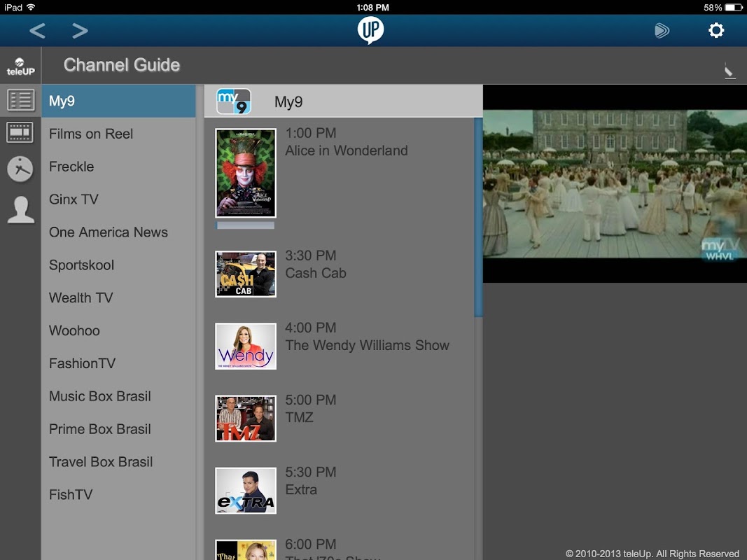Click Extra program title
Viewport: 747px width, 560px height.
301,490
